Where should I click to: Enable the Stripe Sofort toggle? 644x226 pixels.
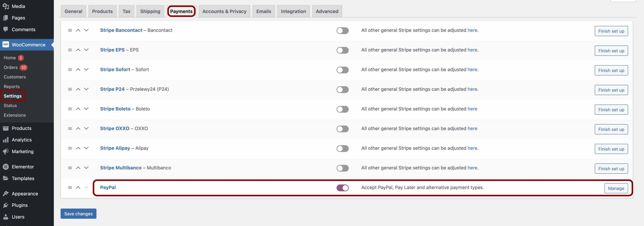pos(342,70)
